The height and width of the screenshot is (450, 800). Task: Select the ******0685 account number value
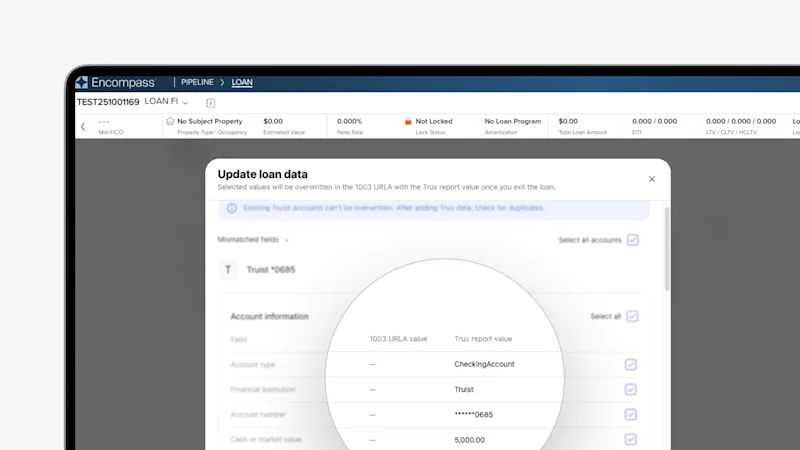tap(473, 415)
